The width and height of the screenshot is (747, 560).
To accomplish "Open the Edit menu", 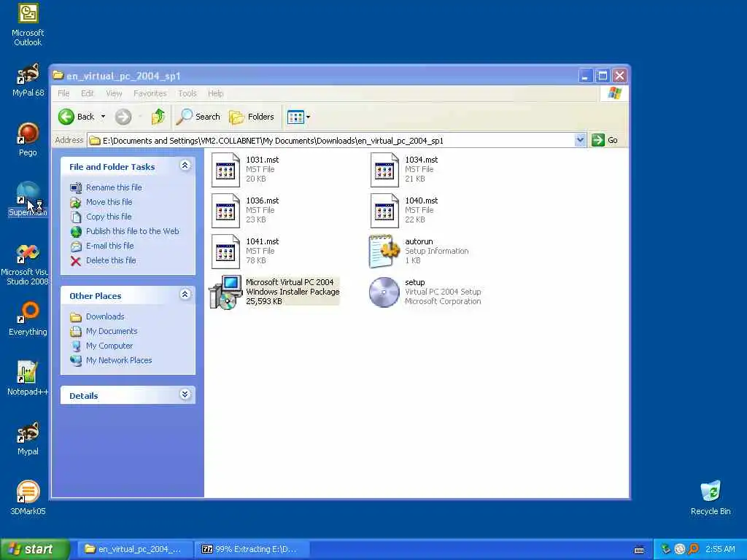I will pyautogui.click(x=88, y=93).
